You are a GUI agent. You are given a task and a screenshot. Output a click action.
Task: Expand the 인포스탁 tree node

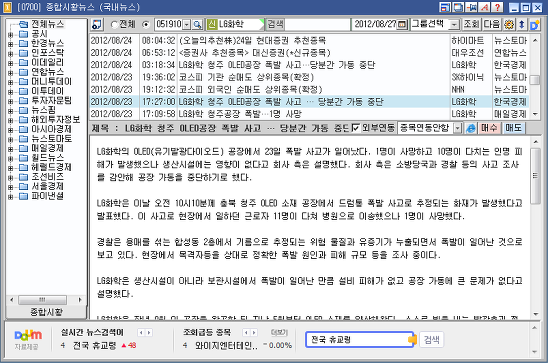point(10,54)
